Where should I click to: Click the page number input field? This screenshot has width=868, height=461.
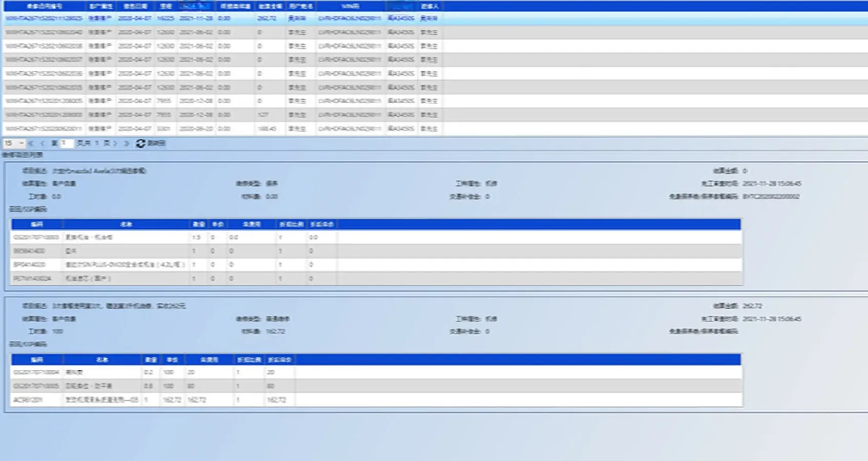tap(67, 143)
